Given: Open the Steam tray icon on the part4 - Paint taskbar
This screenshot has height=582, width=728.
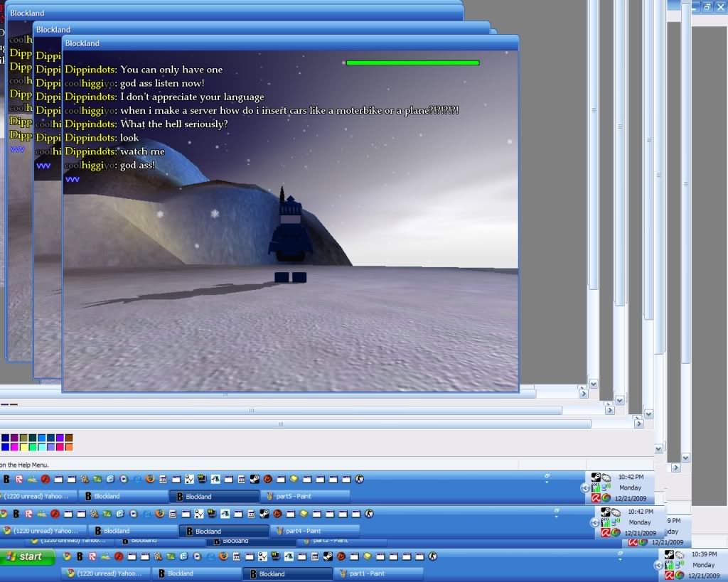Looking at the screenshot, I should coord(606,512).
